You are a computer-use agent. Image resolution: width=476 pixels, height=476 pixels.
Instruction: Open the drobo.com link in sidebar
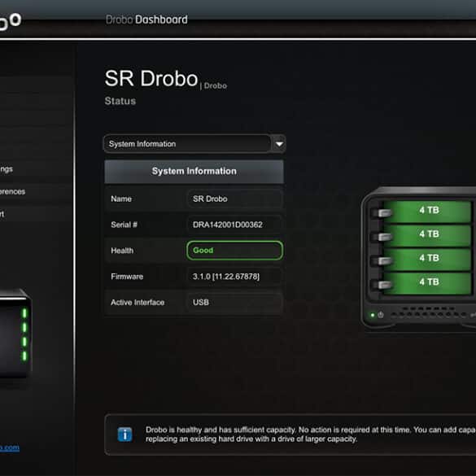(10, 448)
